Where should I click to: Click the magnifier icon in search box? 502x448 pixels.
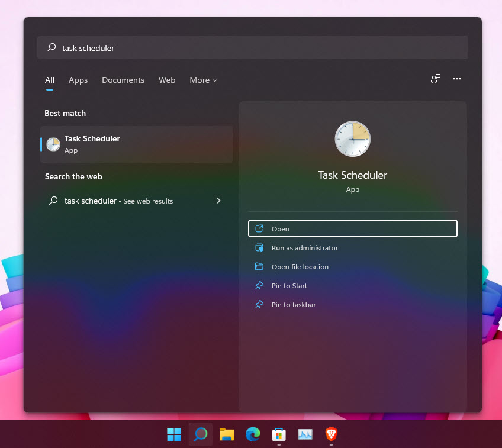point(52,48)
